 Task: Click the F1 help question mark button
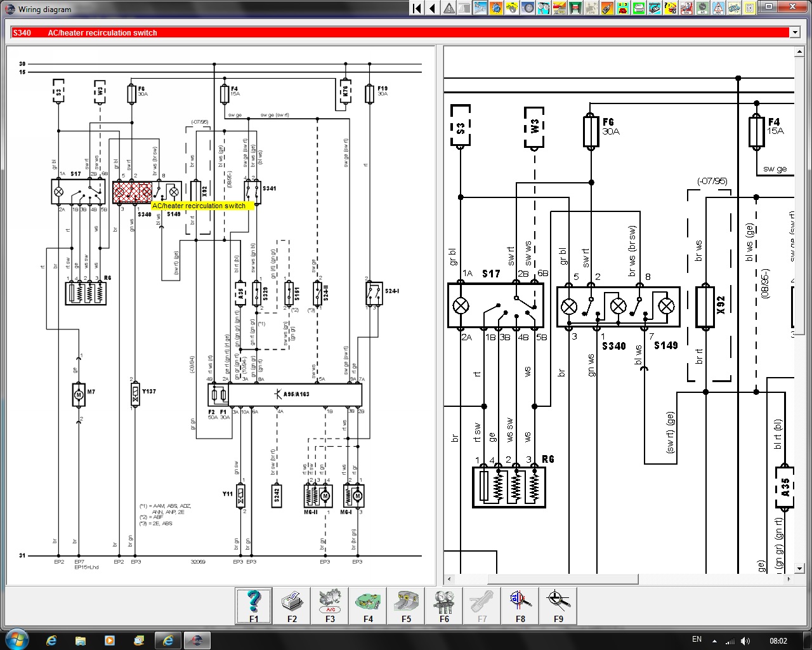click(254, 606)
